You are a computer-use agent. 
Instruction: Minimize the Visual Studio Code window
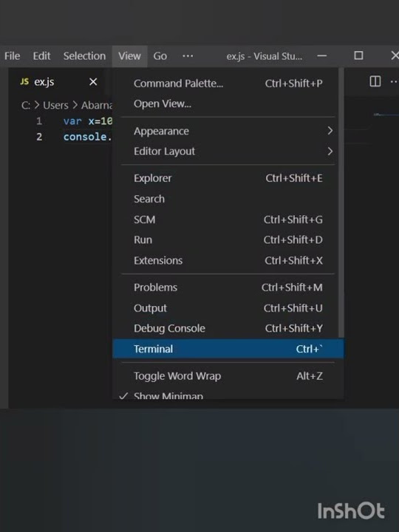[322, 55]
